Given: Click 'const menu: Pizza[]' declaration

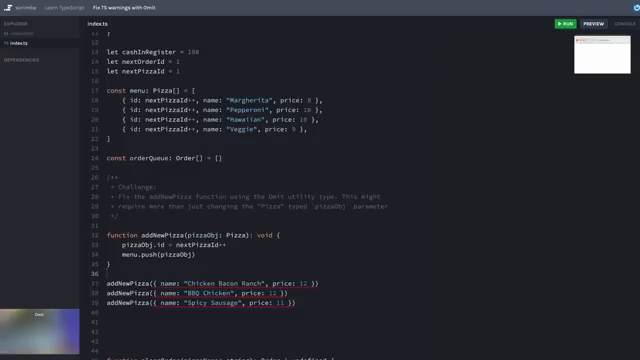Looking at the screenshot, I should 151,91.
